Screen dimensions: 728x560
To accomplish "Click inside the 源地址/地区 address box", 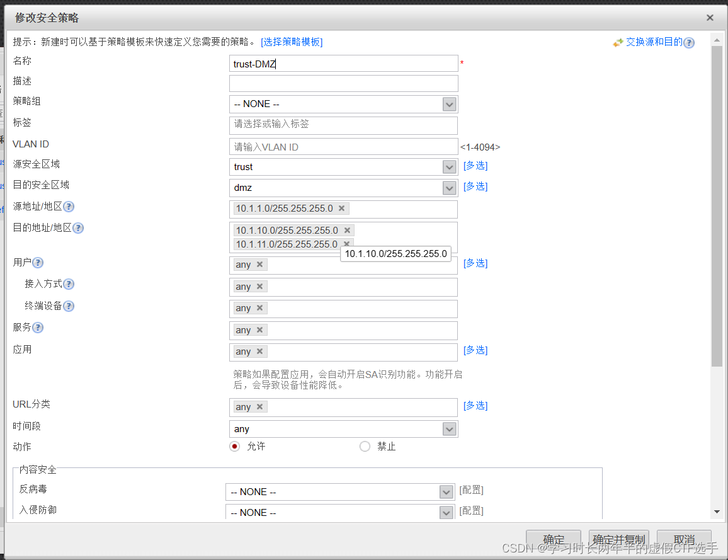I will coord(344,209).
